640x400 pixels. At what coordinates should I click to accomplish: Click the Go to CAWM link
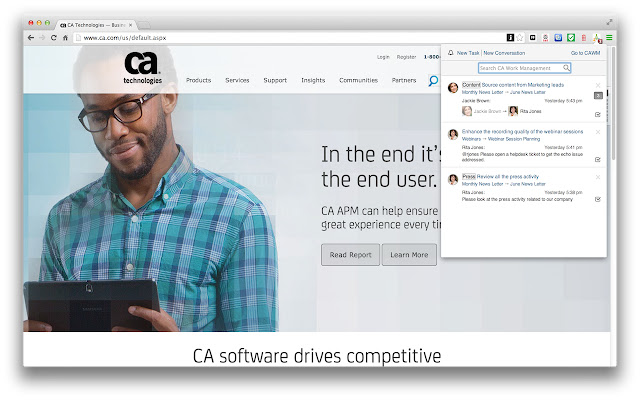(x=585, y=53)
